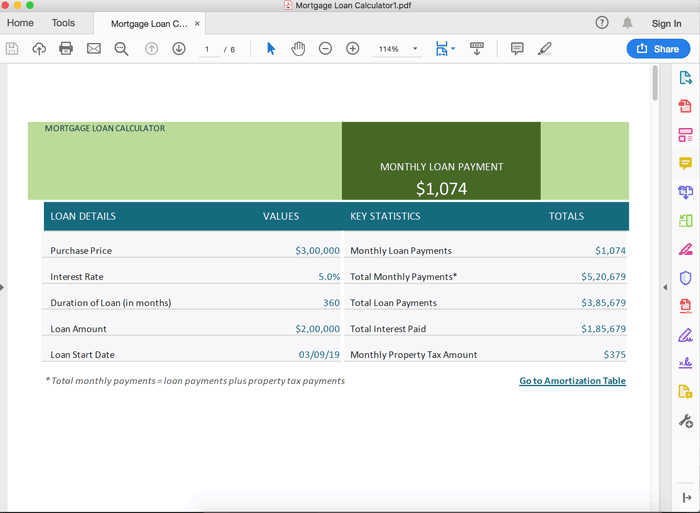
Task: Follow Go to Amortization Table link
Action: point(572,381)
